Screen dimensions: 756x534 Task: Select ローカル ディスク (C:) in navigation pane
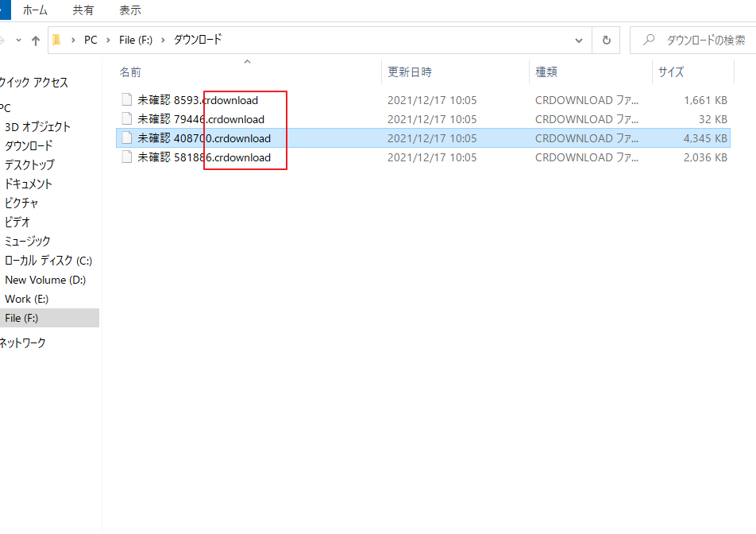[x=49, y=261]
